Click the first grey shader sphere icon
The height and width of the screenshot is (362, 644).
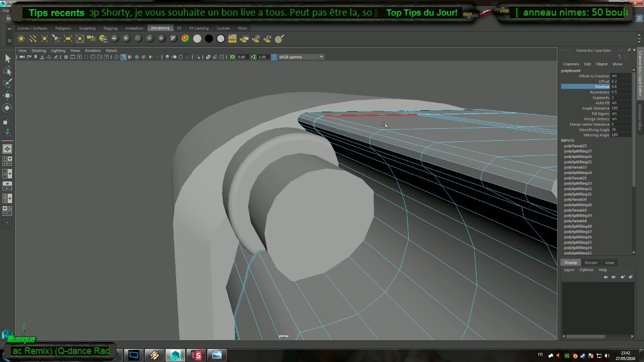[x=115, y=39]
